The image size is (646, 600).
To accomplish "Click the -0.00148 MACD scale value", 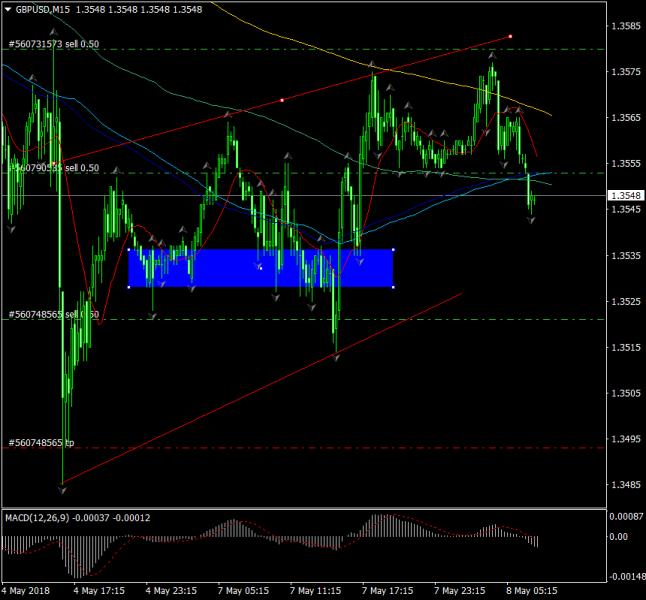I will (626, 576).
